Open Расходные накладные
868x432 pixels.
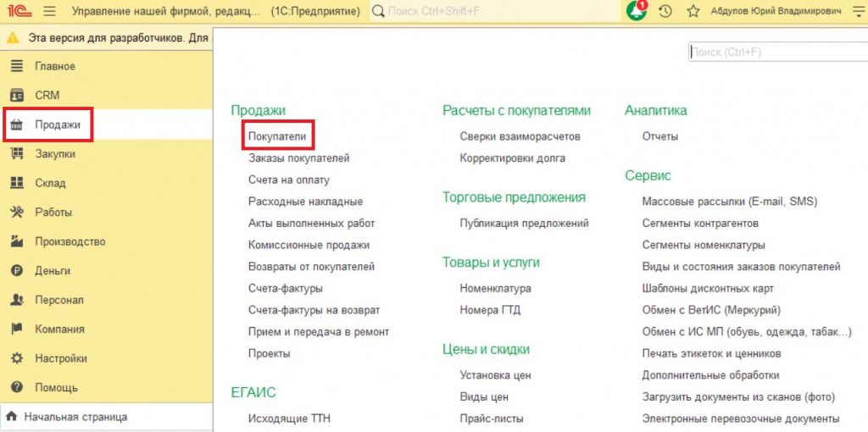[305, 202]
